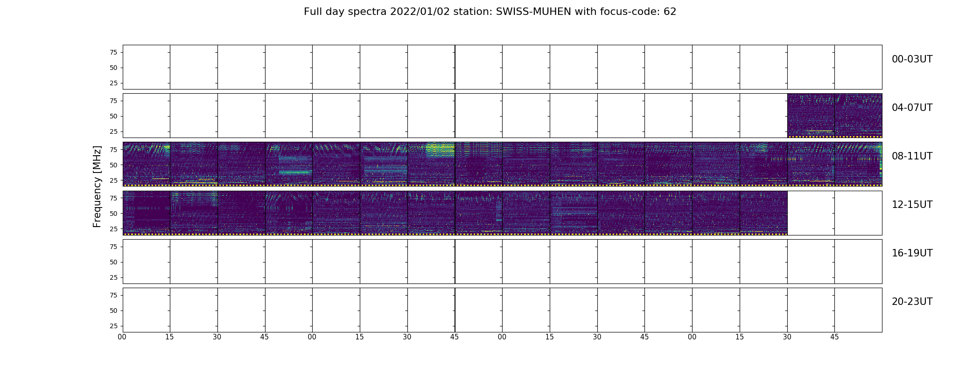980x373 pixels.
Task: Click the 75 tick of the 16-19UT row
Action: coord(113,247)
